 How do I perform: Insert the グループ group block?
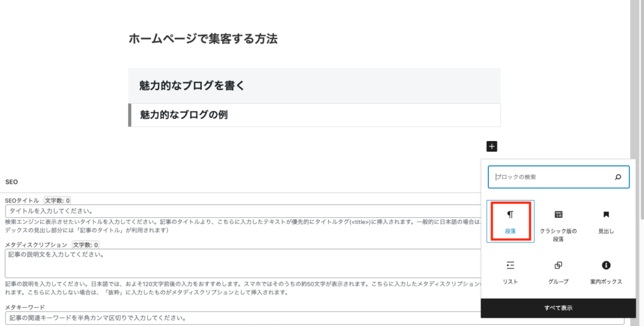(x=558, y=272)
